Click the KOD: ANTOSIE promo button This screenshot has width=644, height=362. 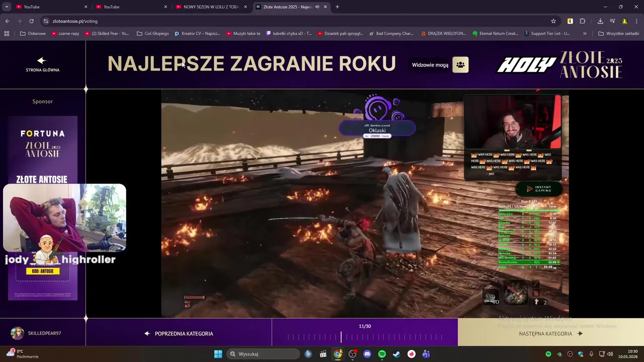click(43, 271)
